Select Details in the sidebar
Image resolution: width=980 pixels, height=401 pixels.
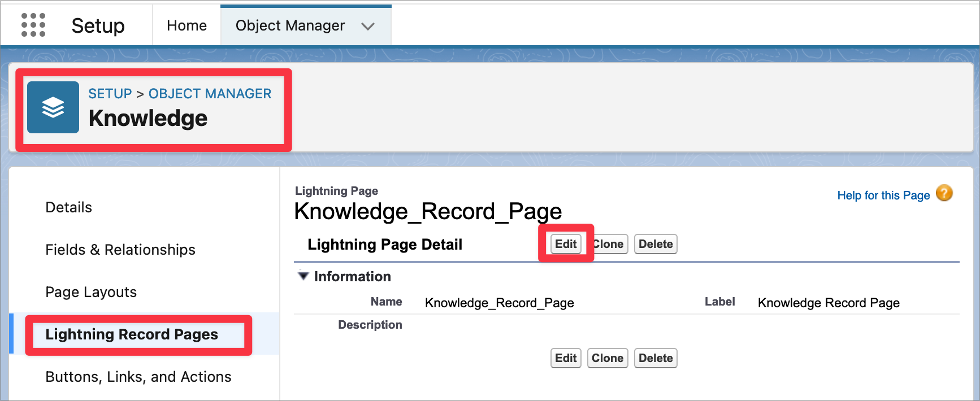68,207
